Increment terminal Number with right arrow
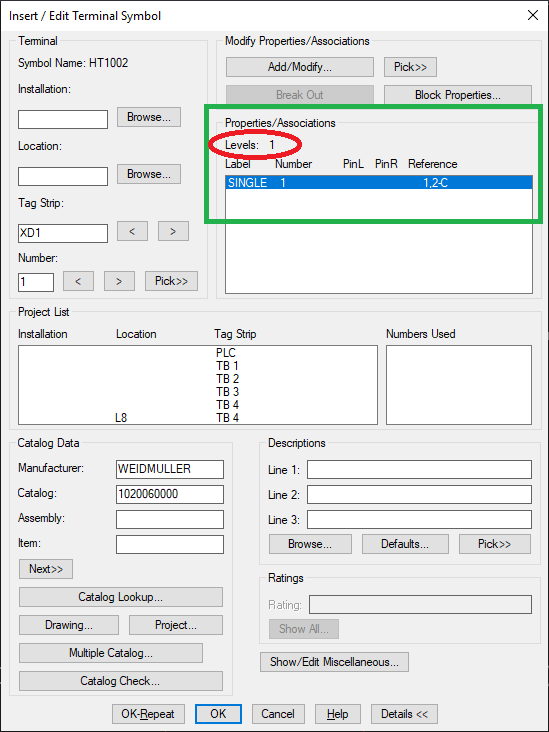This screenshot has height=732, width=549. coord(119,281)
